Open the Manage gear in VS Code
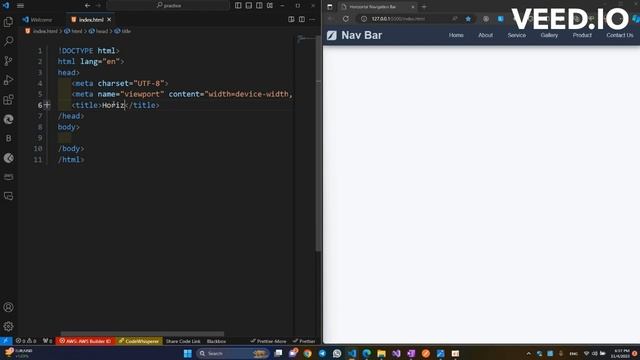 [8, 326]
